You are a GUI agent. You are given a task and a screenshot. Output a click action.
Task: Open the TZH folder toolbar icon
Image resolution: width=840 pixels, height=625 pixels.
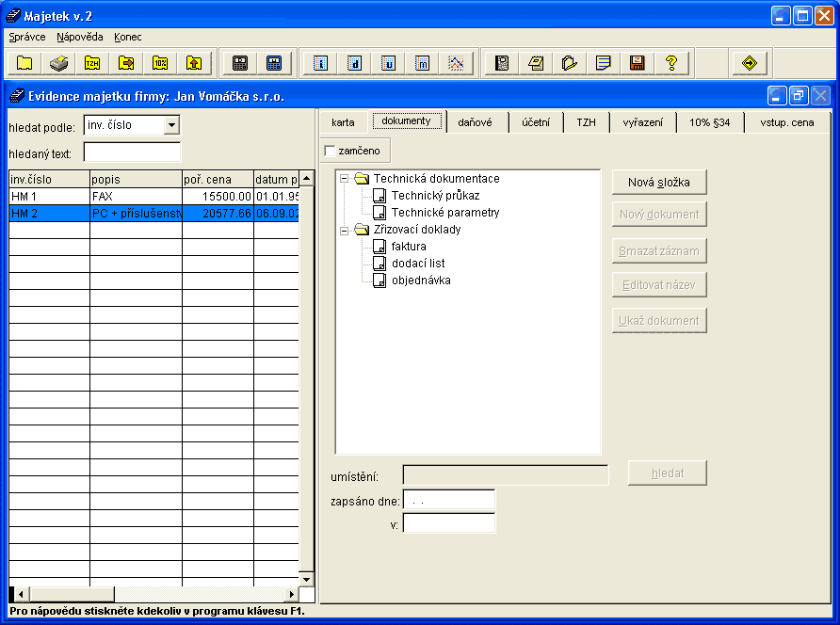[x=92, y=63]
